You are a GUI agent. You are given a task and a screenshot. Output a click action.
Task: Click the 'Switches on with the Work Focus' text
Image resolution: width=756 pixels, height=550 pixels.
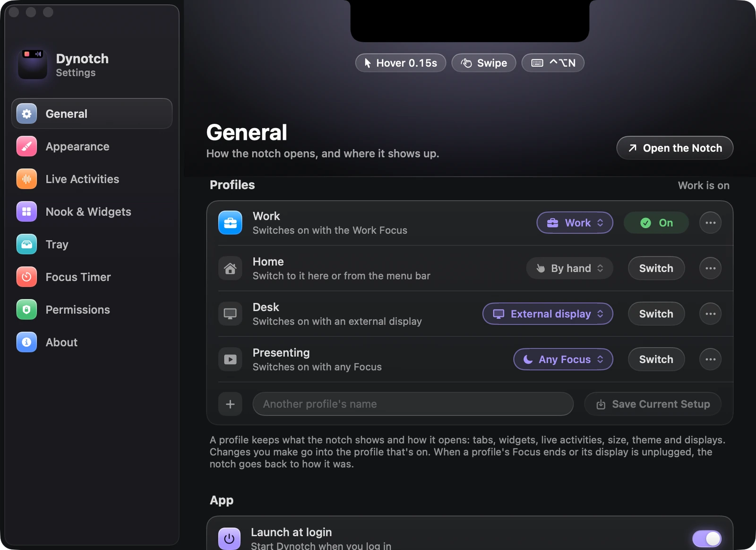click(330, 230)
